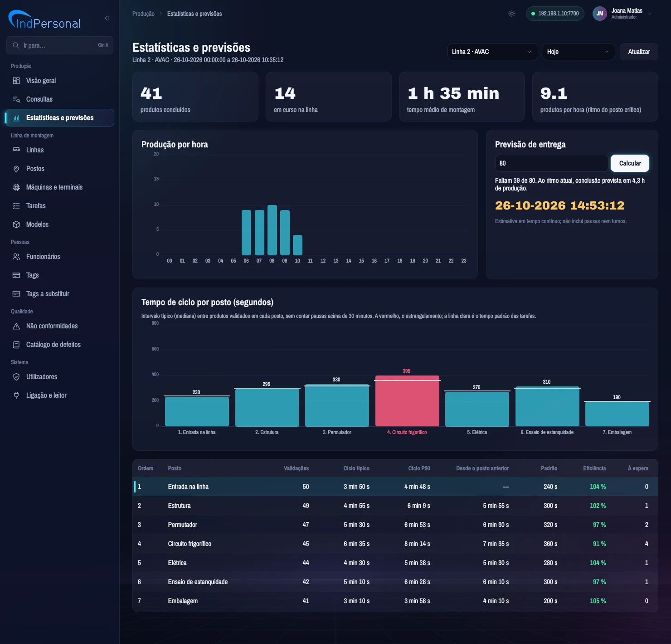Screen dimensions: 671x644
Task: Click the IndPersonal logo
Action: click(x=44, y=20)
